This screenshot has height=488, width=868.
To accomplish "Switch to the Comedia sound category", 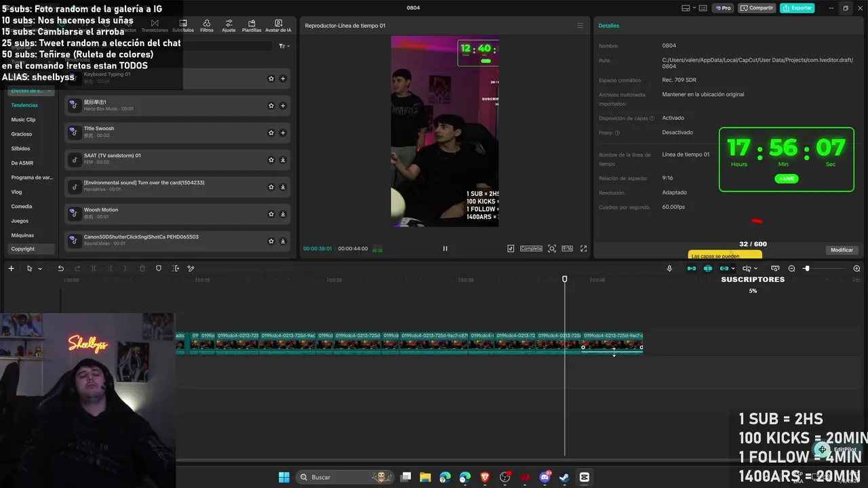I will coord(22,207).
